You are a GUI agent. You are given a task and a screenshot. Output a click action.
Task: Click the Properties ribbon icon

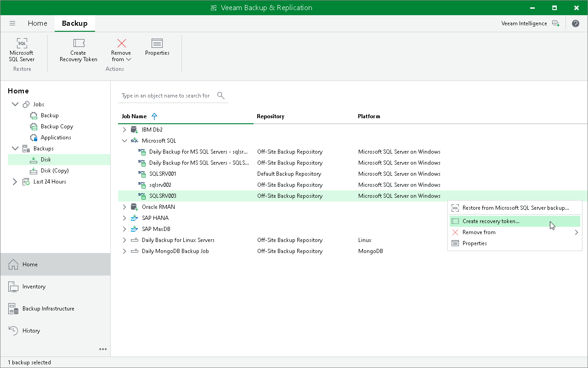tap(157, 43)
